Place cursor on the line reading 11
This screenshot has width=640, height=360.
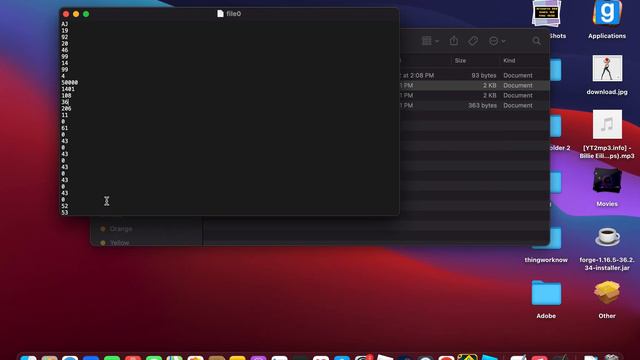[x=64, y=115]
